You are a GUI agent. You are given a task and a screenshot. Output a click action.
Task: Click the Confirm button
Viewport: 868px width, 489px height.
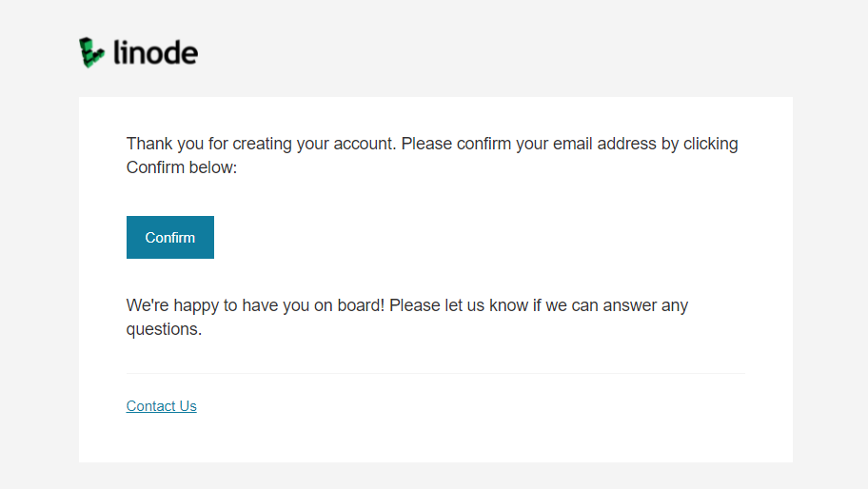point(170,237)
